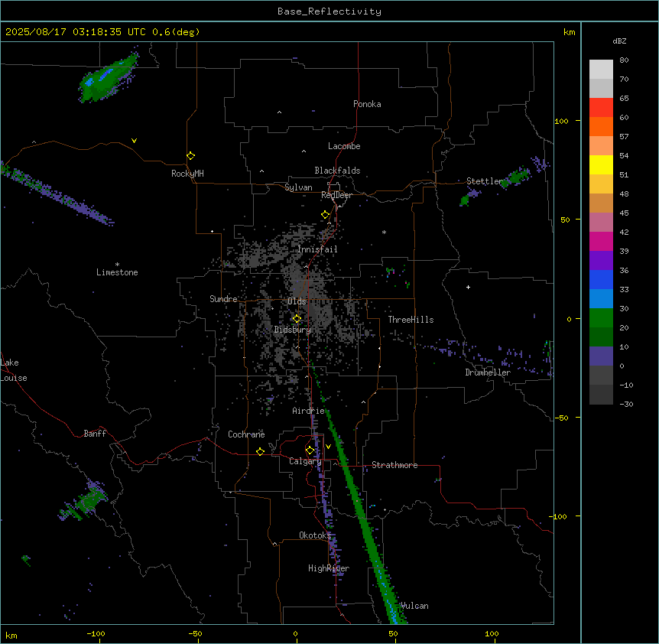Select the dBZ legend heading
The height and width of the screenshot is (644, 659).
click(x=619, y=41)
